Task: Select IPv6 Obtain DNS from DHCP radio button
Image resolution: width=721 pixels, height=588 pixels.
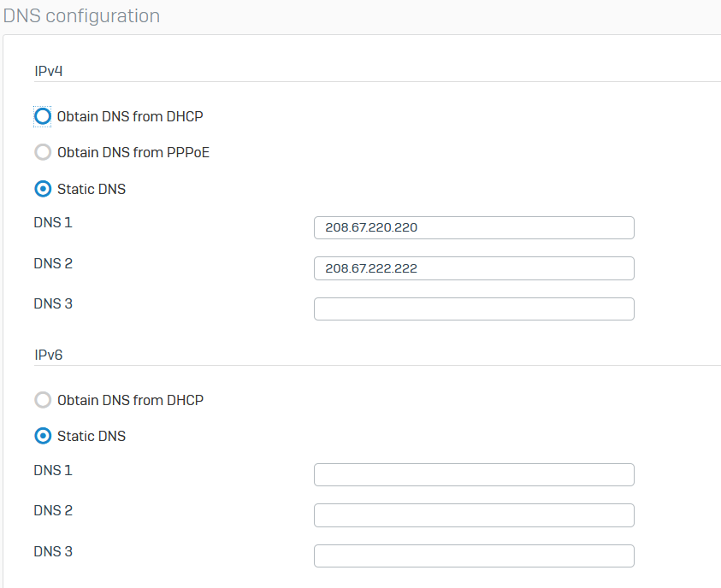Action: coord(43,400)
